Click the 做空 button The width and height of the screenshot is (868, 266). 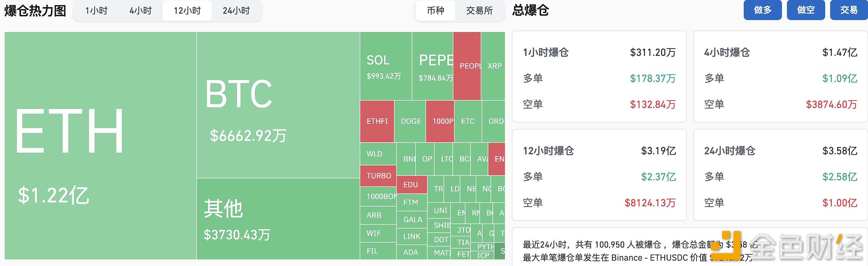point(806,10)
